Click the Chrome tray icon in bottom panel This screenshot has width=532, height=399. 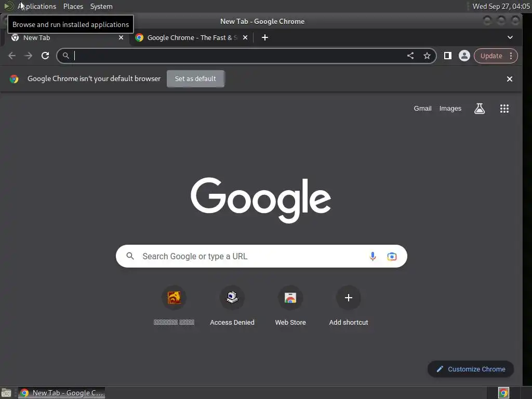click(x=503, y=393)
